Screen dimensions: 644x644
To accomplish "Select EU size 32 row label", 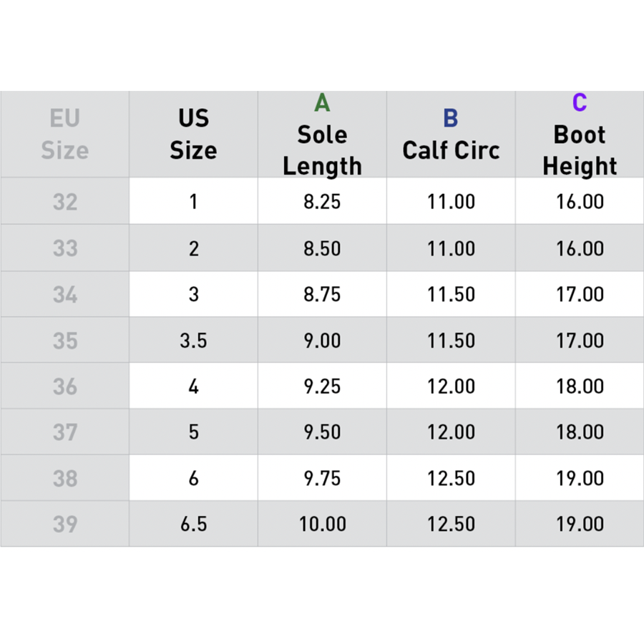I will (64, 202).
